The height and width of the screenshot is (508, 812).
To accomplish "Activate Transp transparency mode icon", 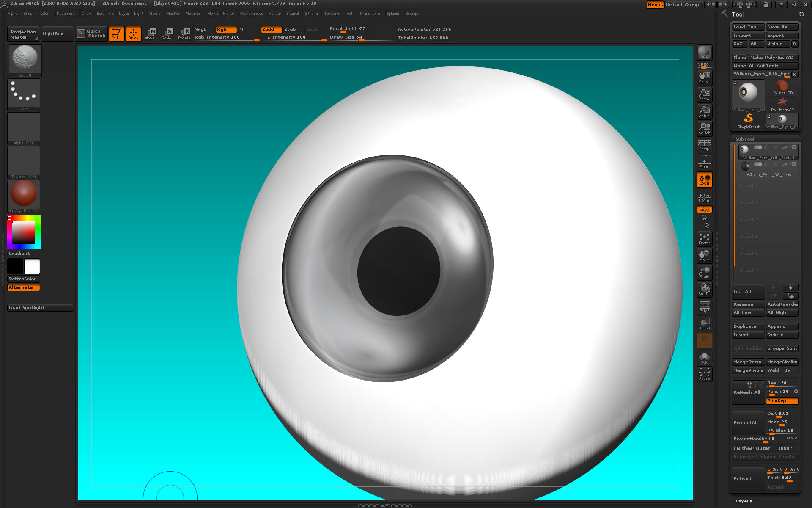I will click(704, 323).
